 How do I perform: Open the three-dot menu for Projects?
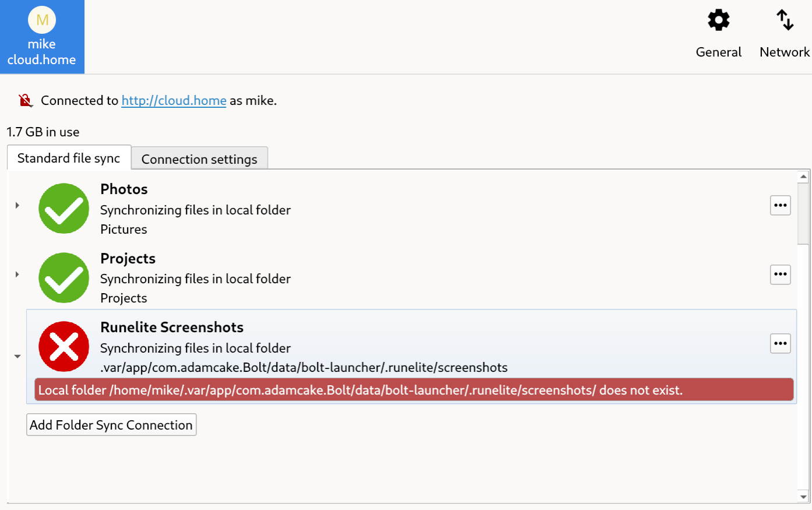[780, 275]
